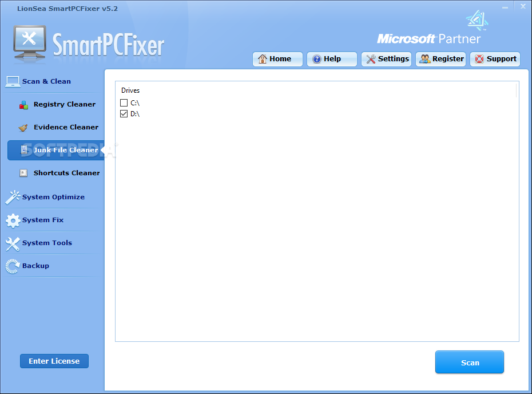Open the System Tools section
This screenshot has width=532, height=394.
click(47, 243)
